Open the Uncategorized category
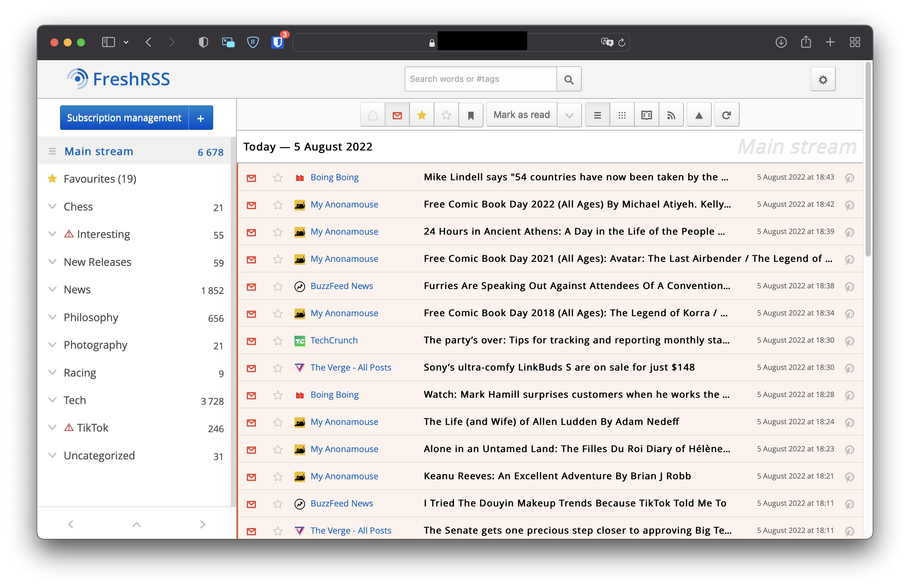The image size is (910, 588). tap(99, 455)
